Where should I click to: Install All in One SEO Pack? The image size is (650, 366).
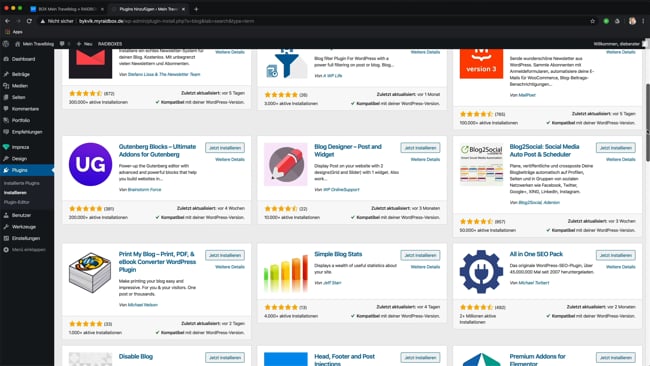[616, 255]
